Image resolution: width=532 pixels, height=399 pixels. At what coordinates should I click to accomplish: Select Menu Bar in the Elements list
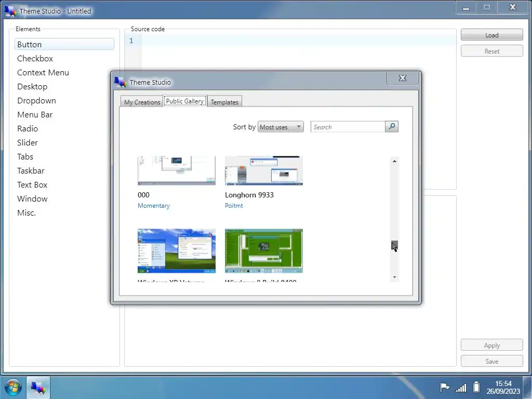click(x=64, y=115)
